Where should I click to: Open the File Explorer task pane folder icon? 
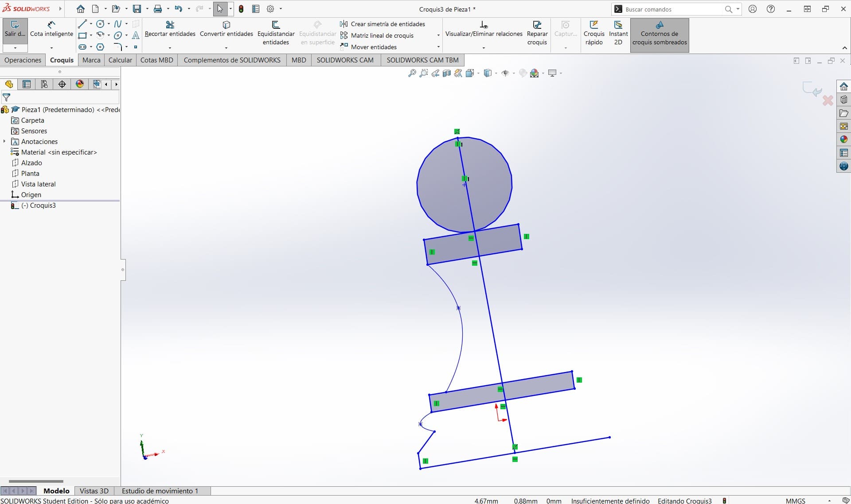[843, 113]
